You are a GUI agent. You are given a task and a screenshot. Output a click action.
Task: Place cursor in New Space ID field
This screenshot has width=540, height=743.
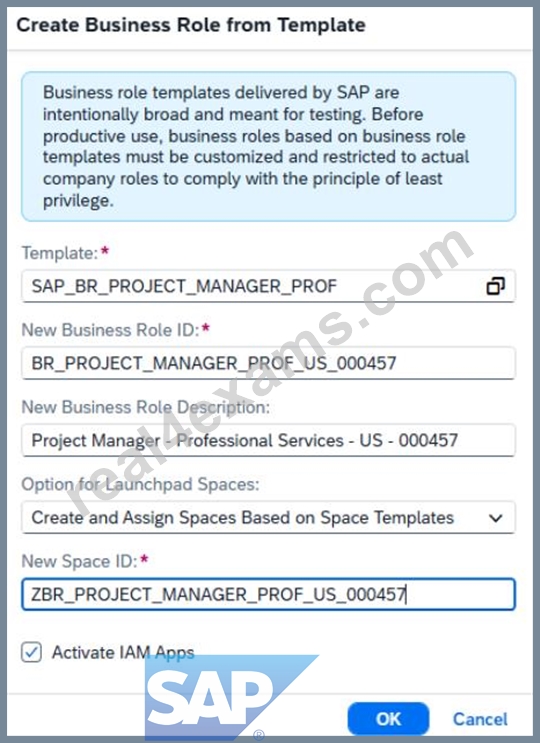click(268, 594)
